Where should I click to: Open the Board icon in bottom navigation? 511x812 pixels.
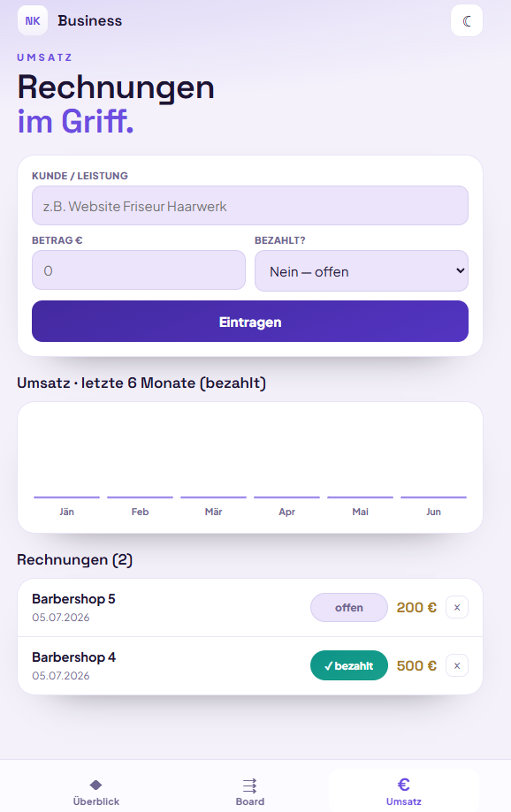tap(250, 785)
